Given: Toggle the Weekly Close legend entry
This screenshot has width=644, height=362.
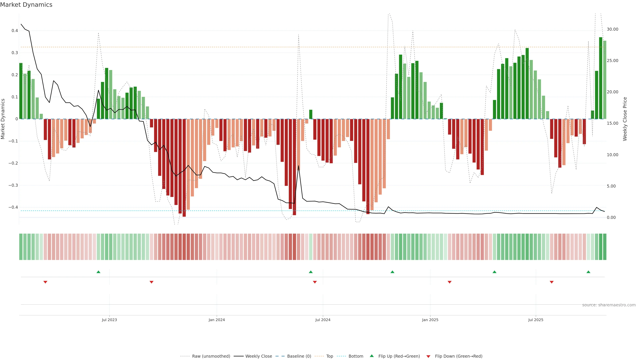Looking at the screenshot, I should [x=258, y=356].
